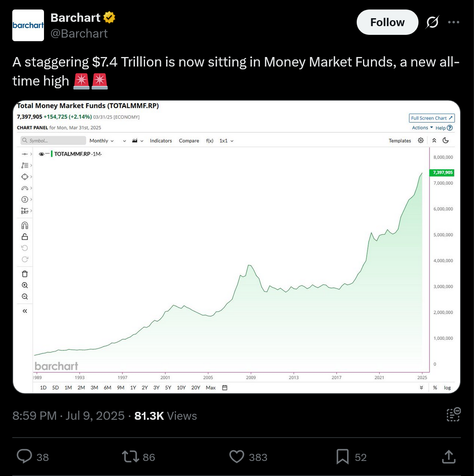Screen dimensions: 474x476
Task: Open the Indicators menu
Action: (x=161, y=141)
